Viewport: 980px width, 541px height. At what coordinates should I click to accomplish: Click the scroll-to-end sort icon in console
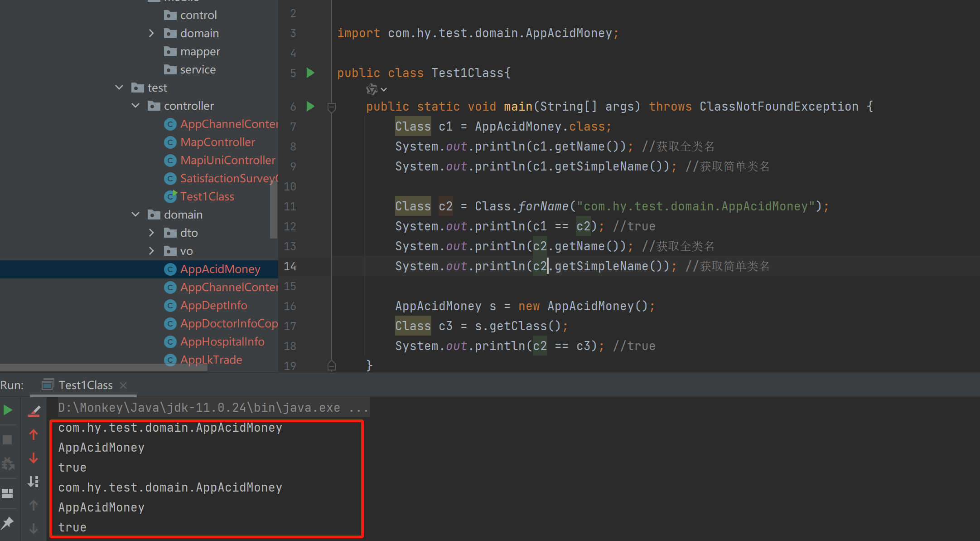pyautogui.click(x=34, y=482)
